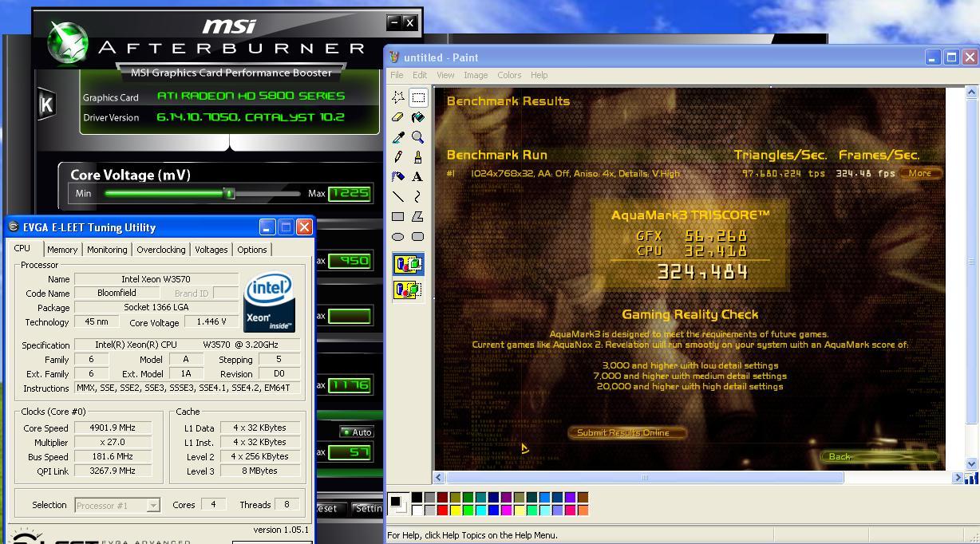980x544 pixels.
Task: Click the Paint window title icon
Action: tap(393, 57)
